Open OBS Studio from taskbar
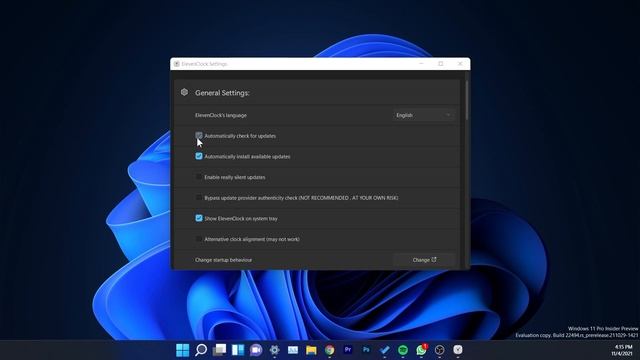This screenshot has width=640, height=360. (440, 350)
